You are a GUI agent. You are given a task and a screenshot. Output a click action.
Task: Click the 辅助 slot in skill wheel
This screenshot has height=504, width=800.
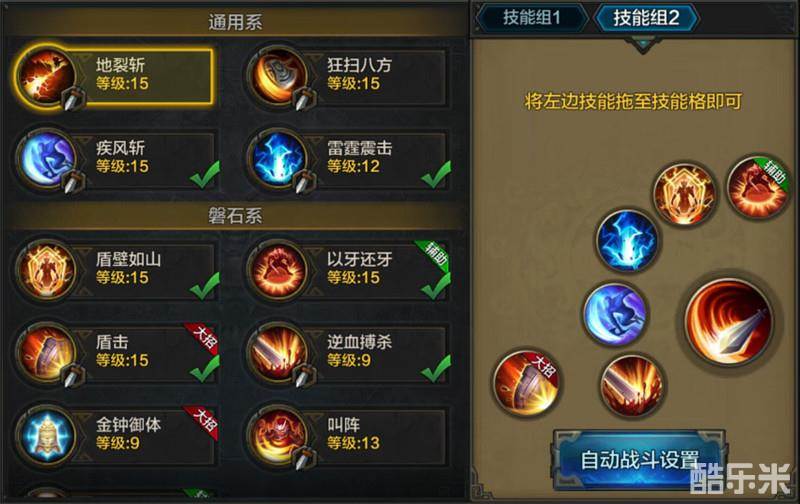[x=759, y=187]
